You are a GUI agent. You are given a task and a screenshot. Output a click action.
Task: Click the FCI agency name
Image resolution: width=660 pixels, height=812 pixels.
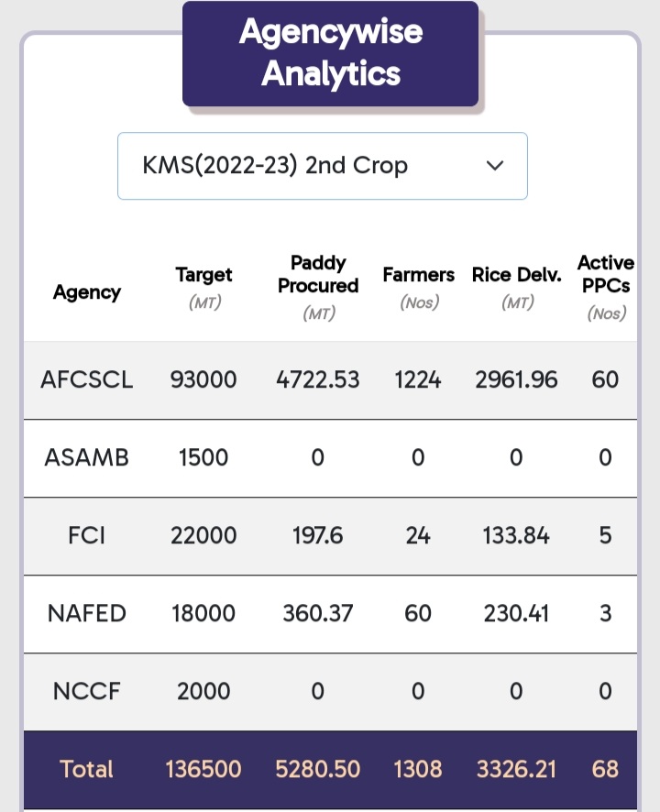pyautogui.click(x=87, y=535)
